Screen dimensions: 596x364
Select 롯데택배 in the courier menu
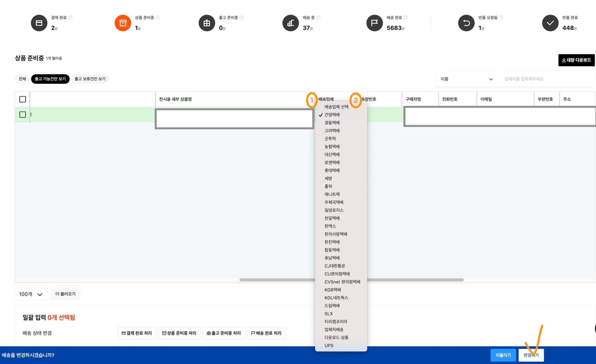(x=332, y=170)
